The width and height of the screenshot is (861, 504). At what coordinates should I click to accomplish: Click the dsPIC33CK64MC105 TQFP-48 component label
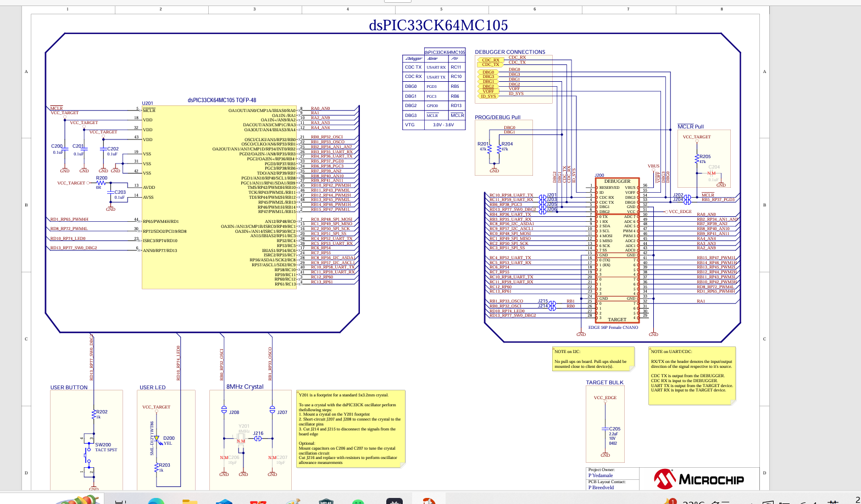tap(222, 100)
